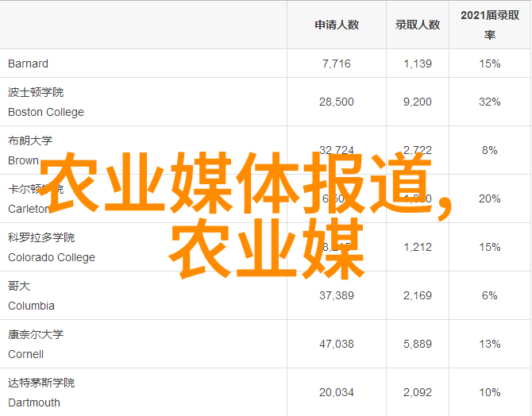Select the 哥大 Columbia row label
This screenshot has height=416, width=532.
click(x=31, y=296)
